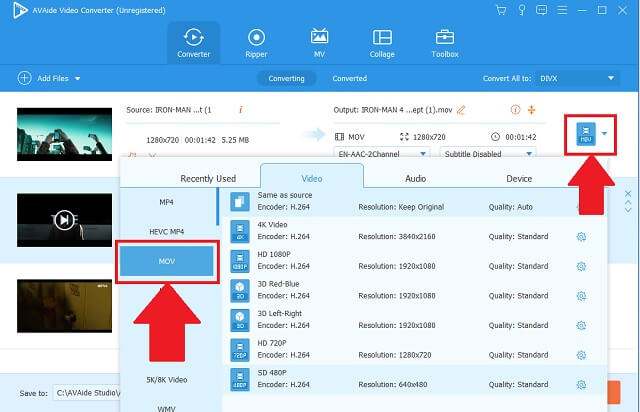The image size is (640, 412).
Task: Select the third video thumbnail
Action: (64, 306)
